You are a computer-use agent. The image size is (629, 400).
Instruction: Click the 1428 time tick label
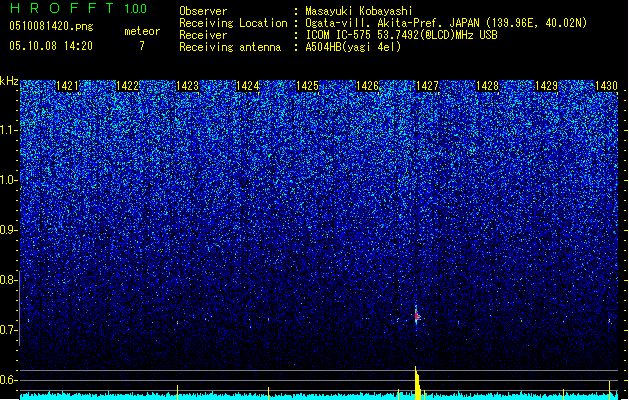coord(487,86)
